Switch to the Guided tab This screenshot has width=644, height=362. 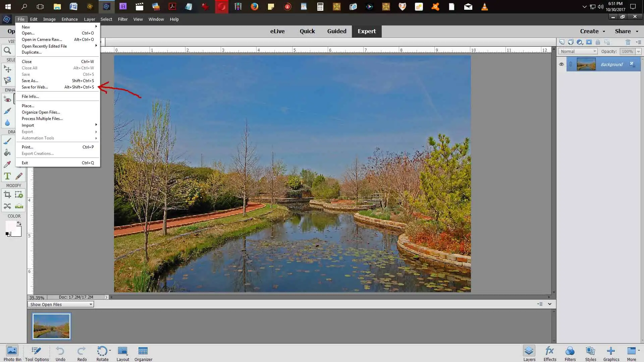[336, 31]
